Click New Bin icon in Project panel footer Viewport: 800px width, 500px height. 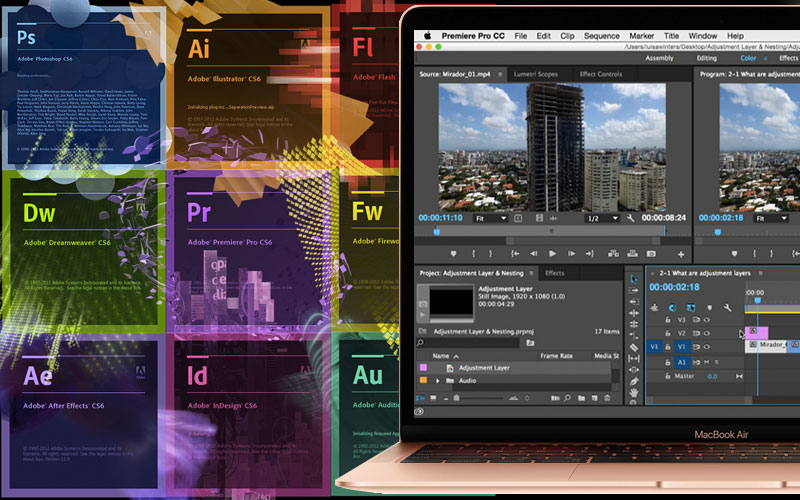(x=582, y=398)
